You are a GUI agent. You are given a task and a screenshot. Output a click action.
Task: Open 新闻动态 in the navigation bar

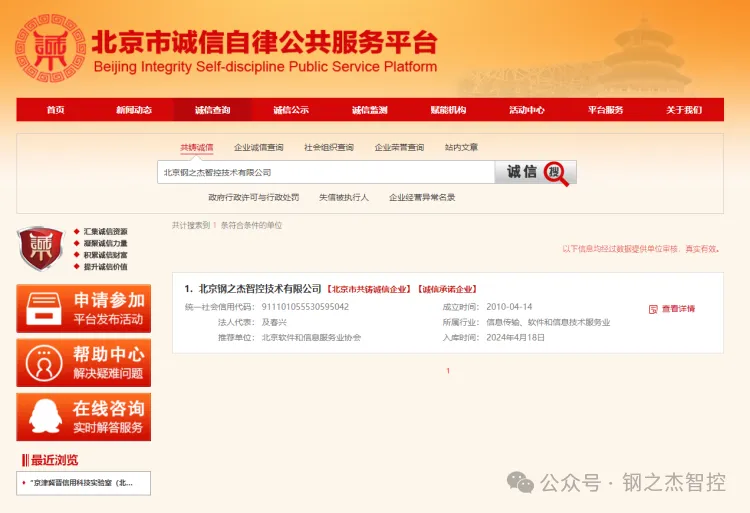point(133,110)
